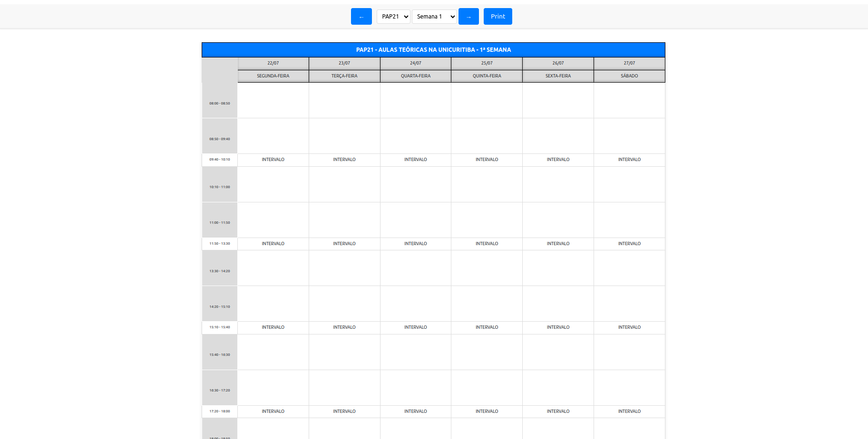This screenshot has height=439, width=868.
Task: Click the 22/07 date header
Action: (x=273, y=63)
